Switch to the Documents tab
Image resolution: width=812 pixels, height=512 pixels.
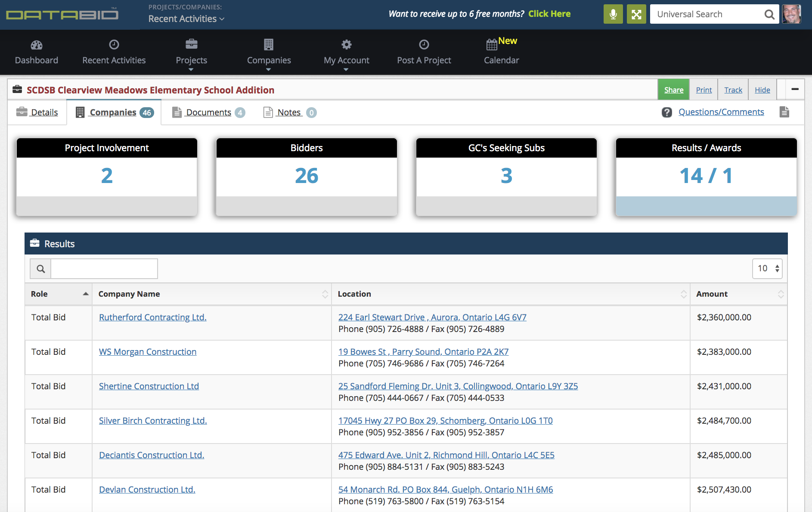[x=208, y=112]
